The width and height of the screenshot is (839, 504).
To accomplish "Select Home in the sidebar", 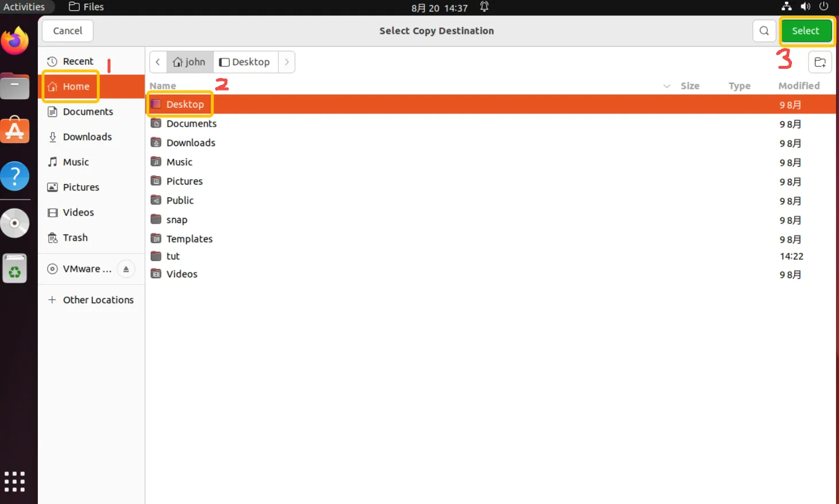I will coord(92,87).
